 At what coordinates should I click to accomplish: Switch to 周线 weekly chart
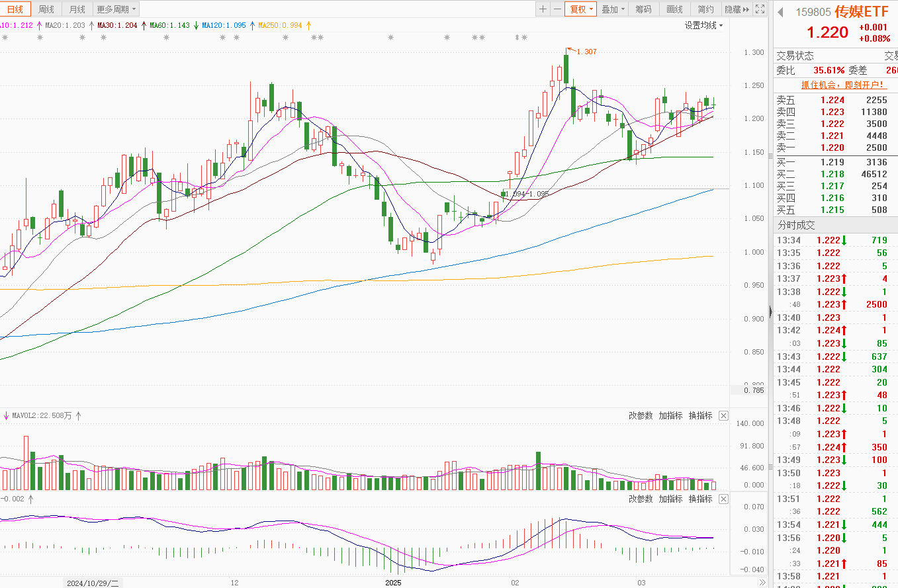[46, 9]
